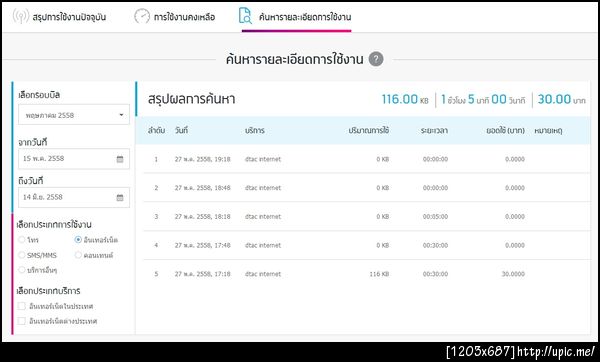Click the 116 KB usage value
The width and height of the screenshot is (600, 362).
point(379,274)
